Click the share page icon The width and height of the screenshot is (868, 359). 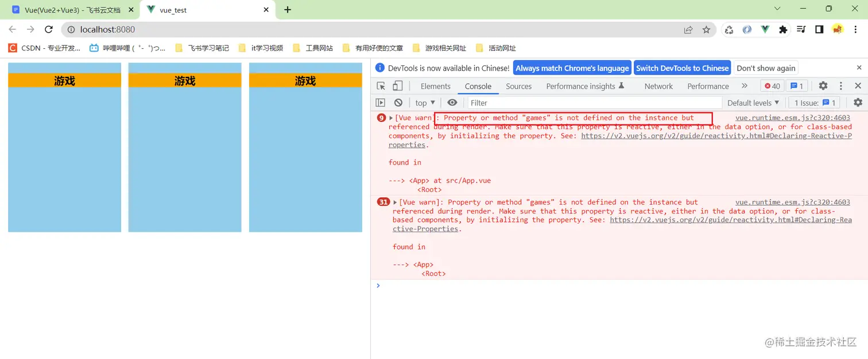click(x=688, y=30)
